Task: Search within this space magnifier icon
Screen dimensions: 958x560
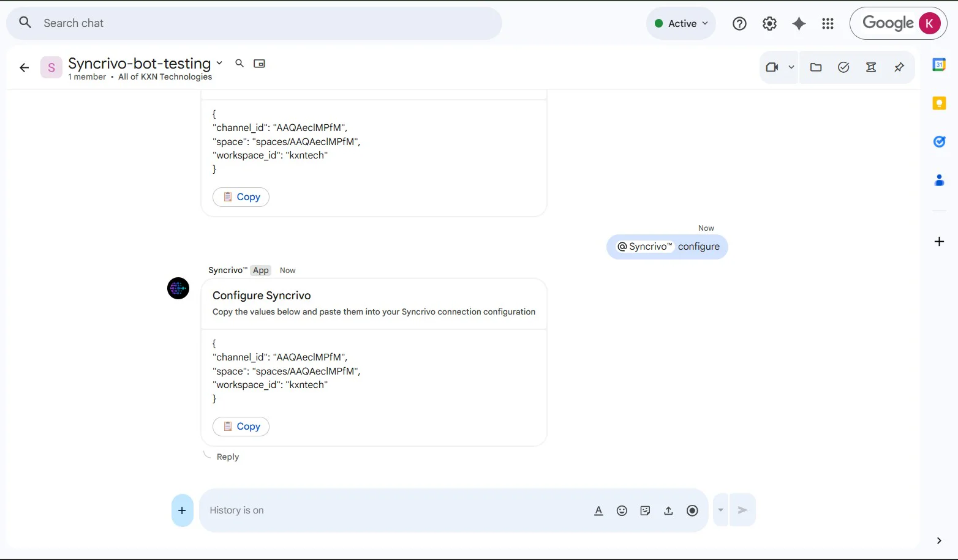Action: pos(240,63)
